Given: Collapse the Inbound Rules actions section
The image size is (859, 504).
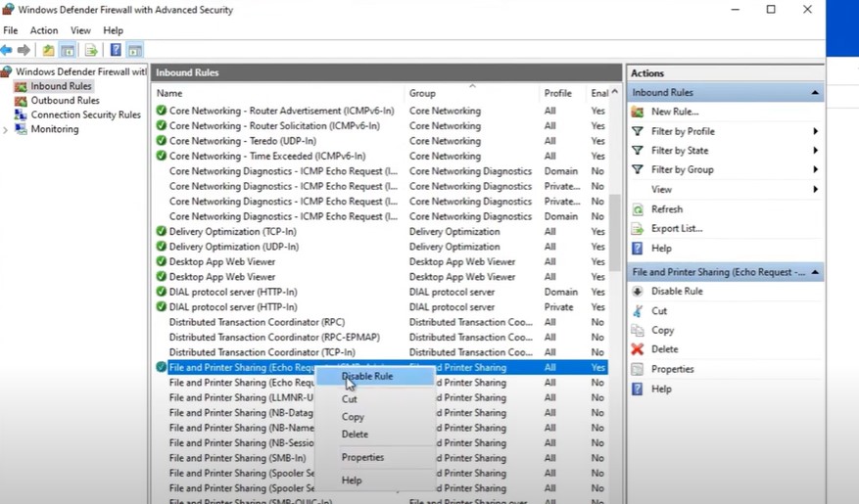Looking at the screenshot, I should (x=815, y=93).
